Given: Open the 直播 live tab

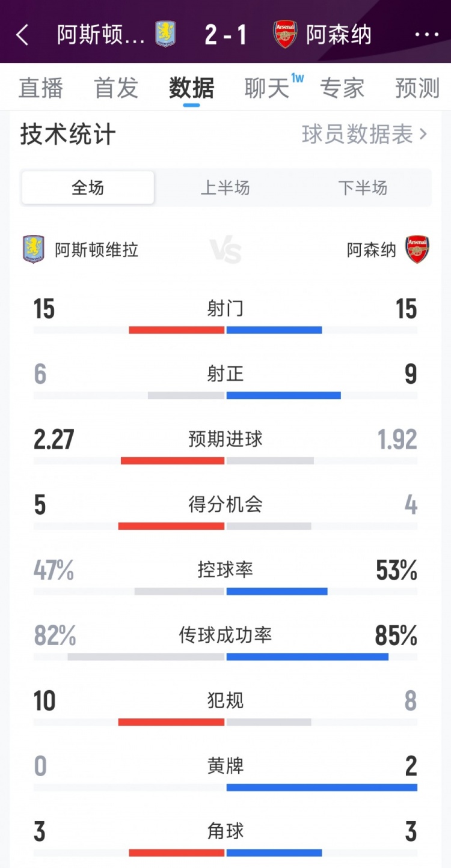Looking at the screenshot, I should [x=41, y=88].
